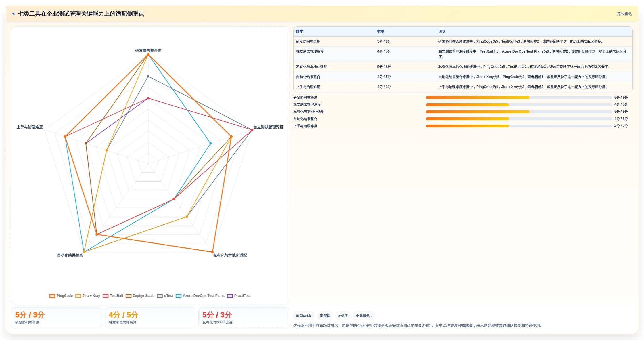Open the 5分 / 3分 研发协同整合度 data card
The height and width of the screenshot is (340, 644).
coord(57,318)
